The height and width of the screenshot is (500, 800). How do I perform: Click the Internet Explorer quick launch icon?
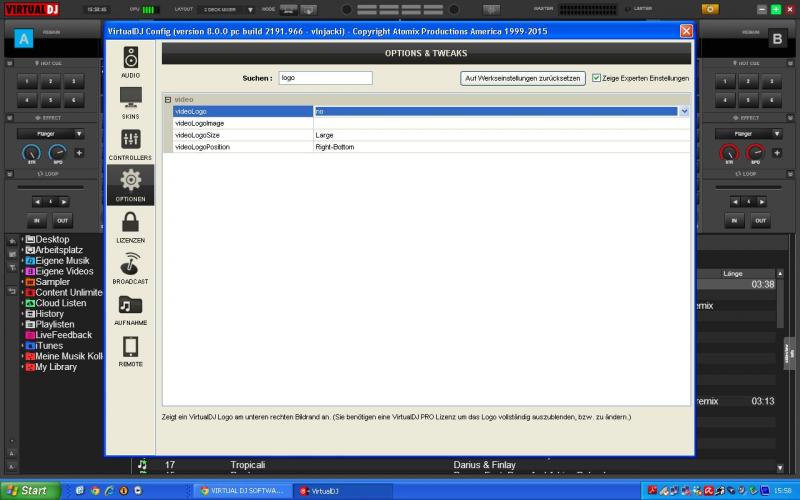(109, 491)
